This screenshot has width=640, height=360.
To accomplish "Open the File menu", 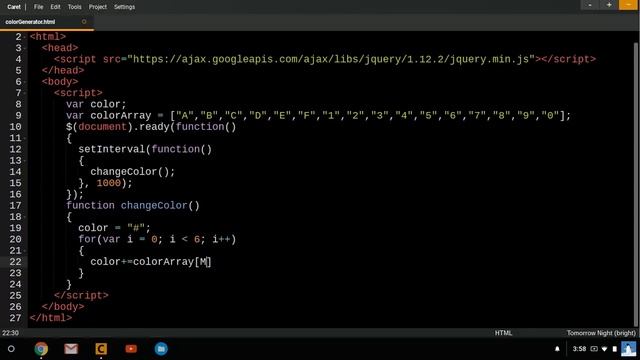I will coord(38,7).
